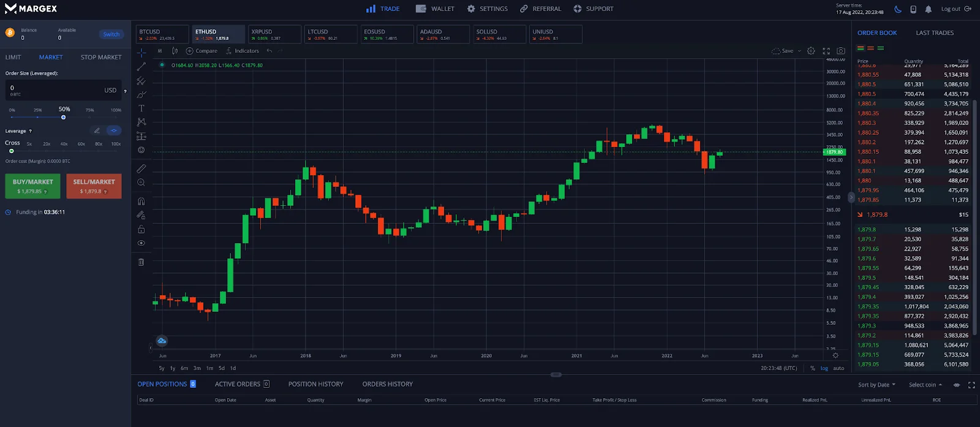Image resolution: width=980 pixels, height=427 pixels.
Task: Hide all drawings with eye icon
Action: pos(141,243)
